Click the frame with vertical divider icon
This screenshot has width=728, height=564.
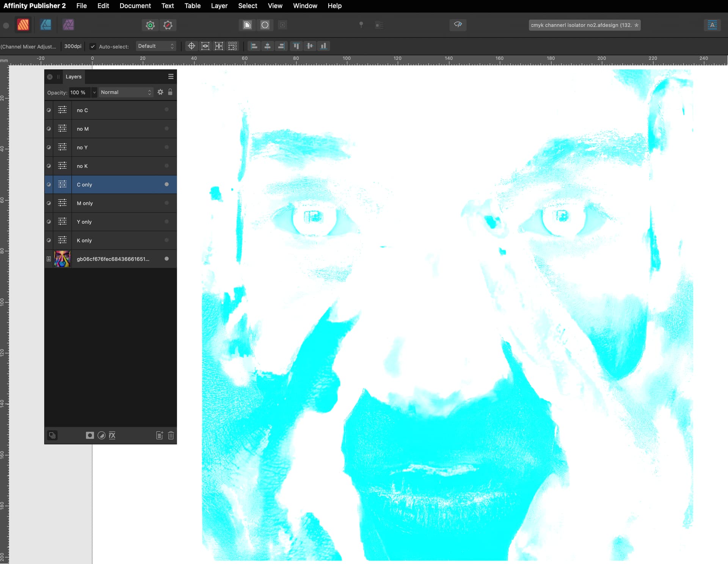tap(219, 46)
